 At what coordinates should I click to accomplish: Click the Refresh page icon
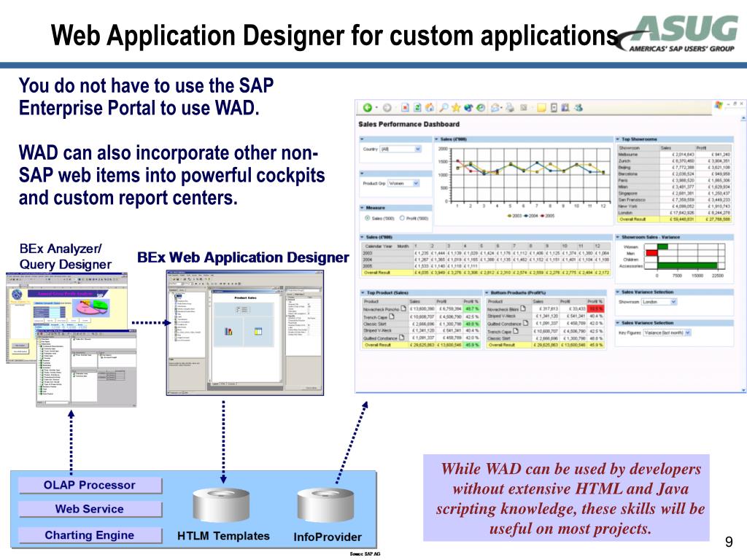click(x=417, y=108)
